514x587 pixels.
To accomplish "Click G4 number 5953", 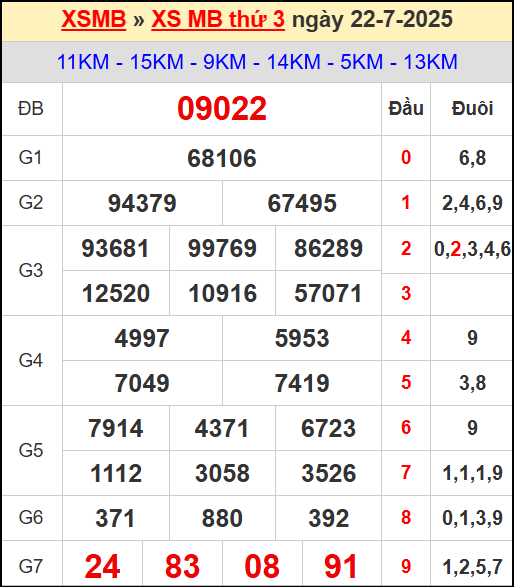I will (302, 338).
